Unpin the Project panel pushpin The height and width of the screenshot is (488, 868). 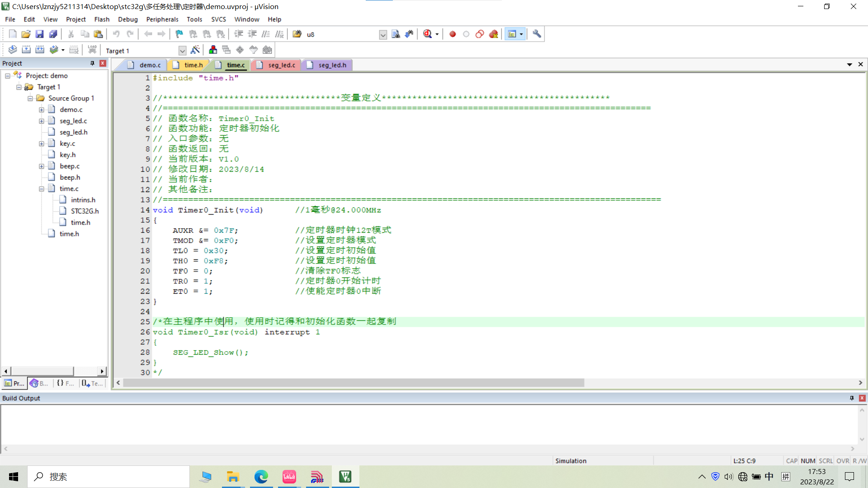tap(92, 63)
